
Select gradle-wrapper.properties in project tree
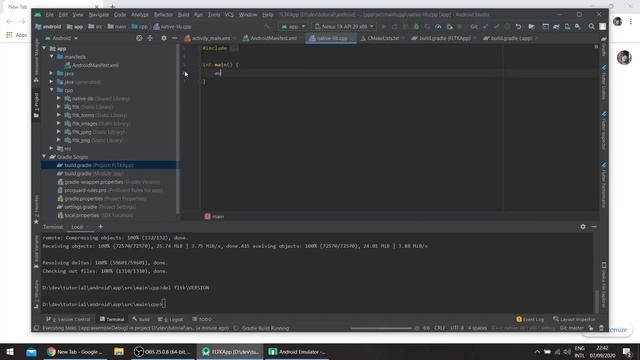click(109, 182)
